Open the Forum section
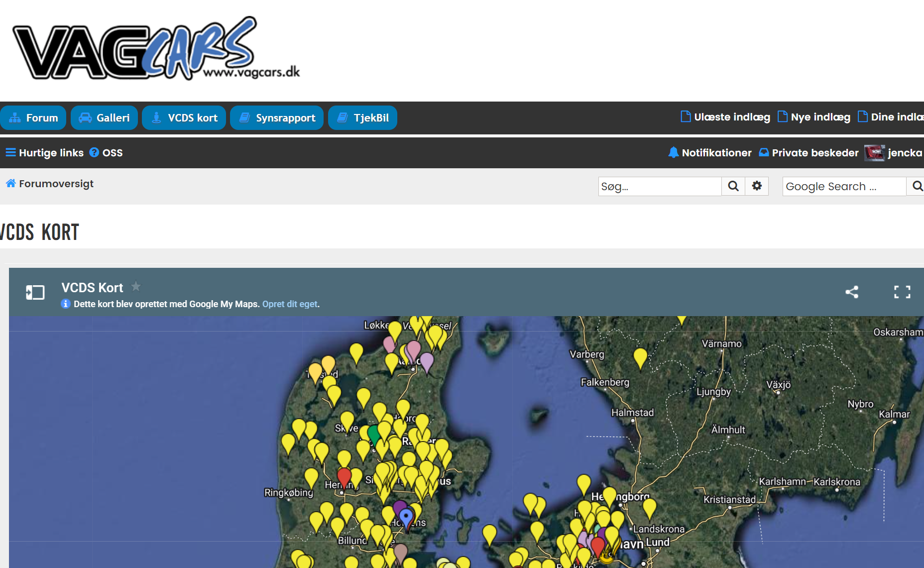The height and width of the screenshot is (568, 924). pyautogui.click(x=33, y=117)
